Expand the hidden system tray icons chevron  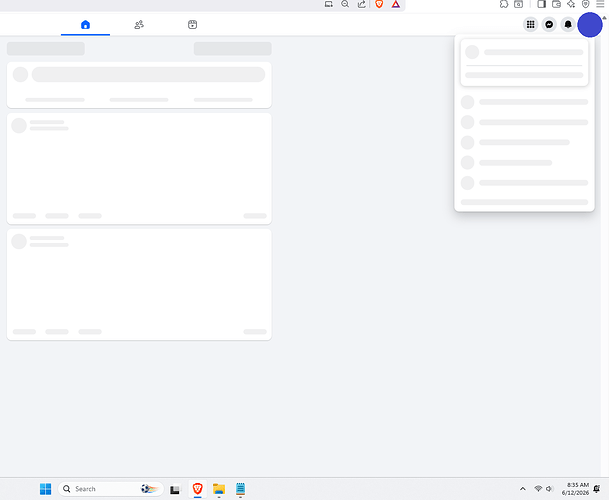pyautogui.click(x=523, y=489)
